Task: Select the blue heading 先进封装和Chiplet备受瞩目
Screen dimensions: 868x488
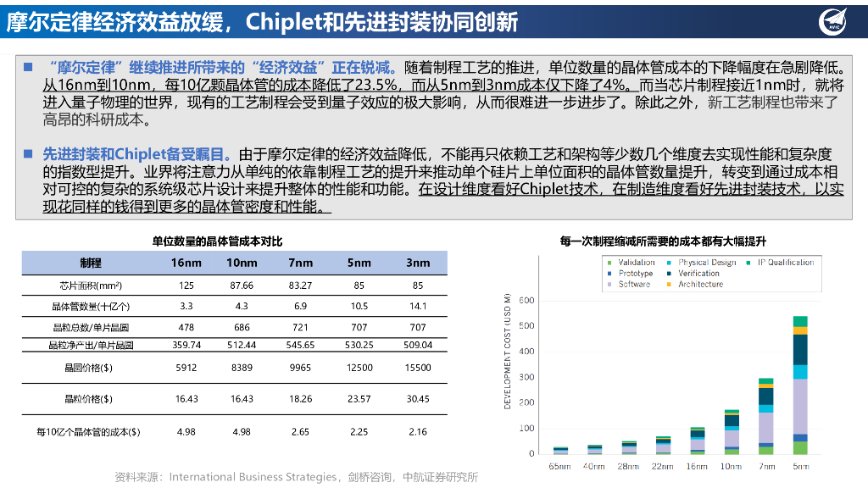Action: [x=137, y=154]
